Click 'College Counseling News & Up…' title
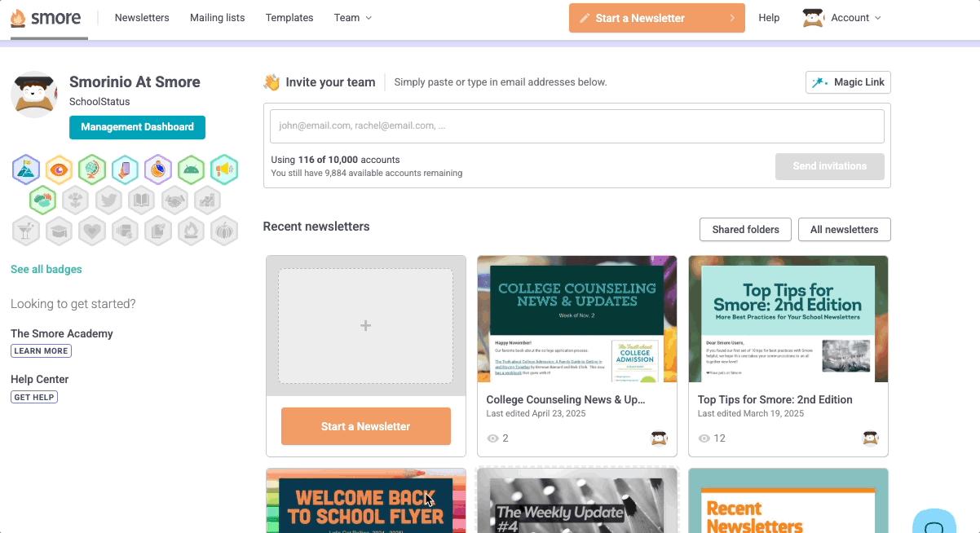Viewport: 980px width, 533px height. (x=566, y=399)
